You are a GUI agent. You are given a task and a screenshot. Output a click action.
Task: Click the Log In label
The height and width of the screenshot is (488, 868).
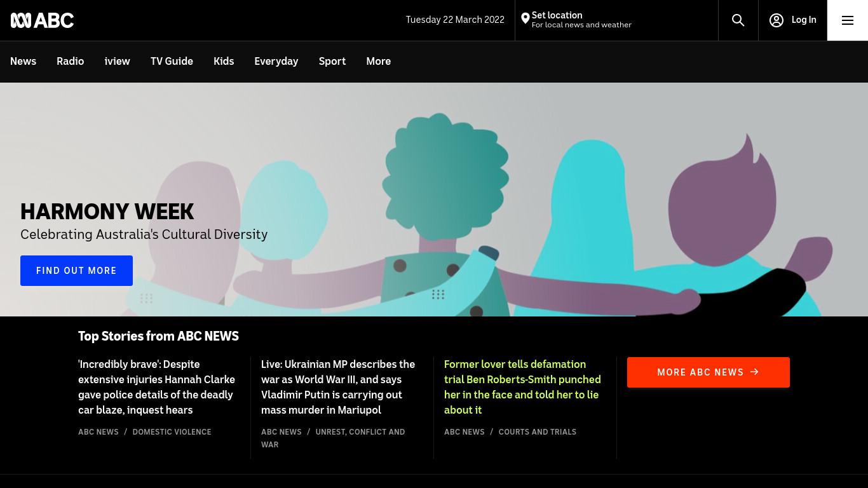tap(803, 20)
